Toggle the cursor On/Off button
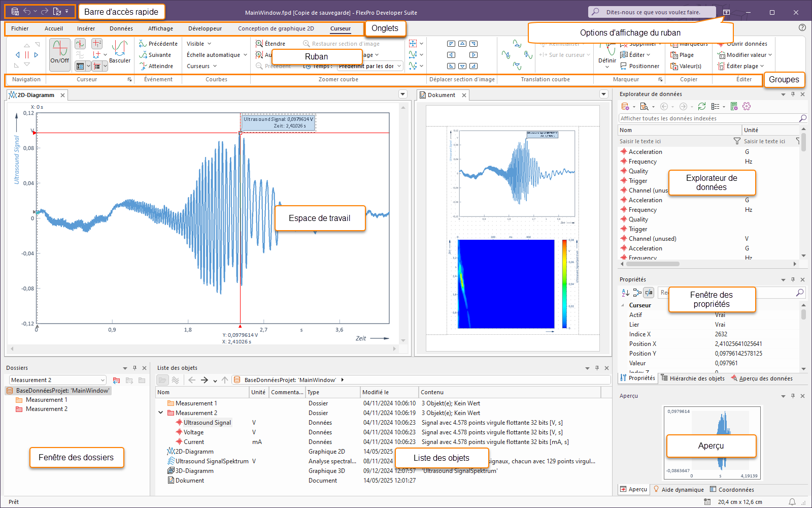Viewport: 812px width, 508px height. pos(60,53)
